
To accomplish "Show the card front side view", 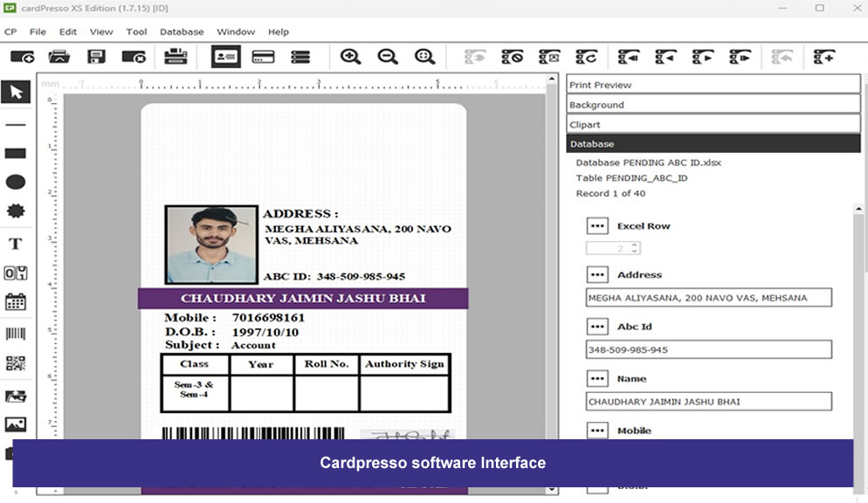I will click(226, 57).
